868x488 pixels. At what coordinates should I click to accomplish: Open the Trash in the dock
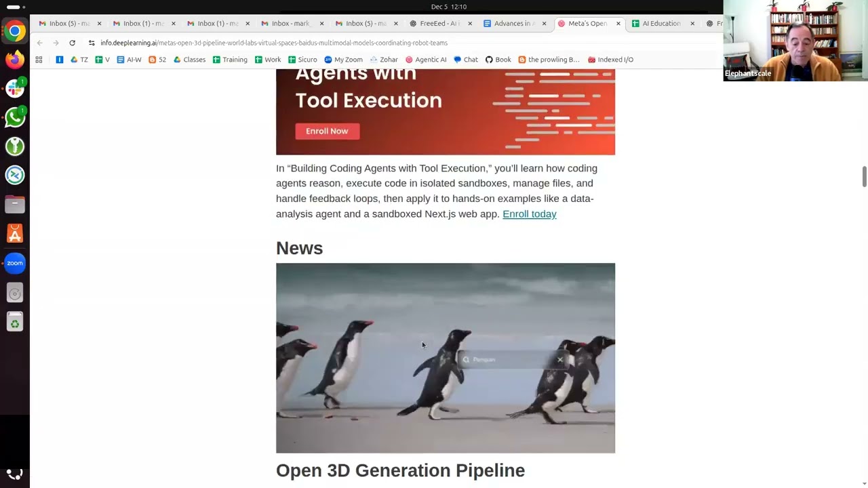(15, 321)
